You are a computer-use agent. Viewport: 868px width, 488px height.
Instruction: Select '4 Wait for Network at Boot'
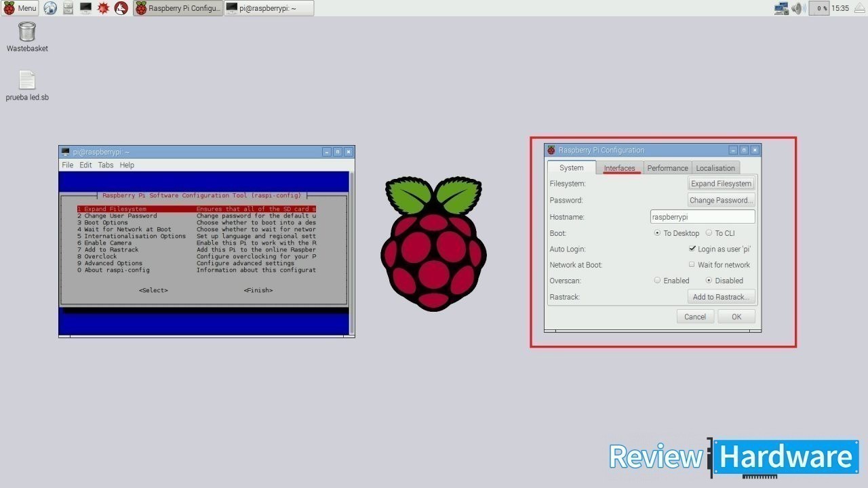point(195,229)
